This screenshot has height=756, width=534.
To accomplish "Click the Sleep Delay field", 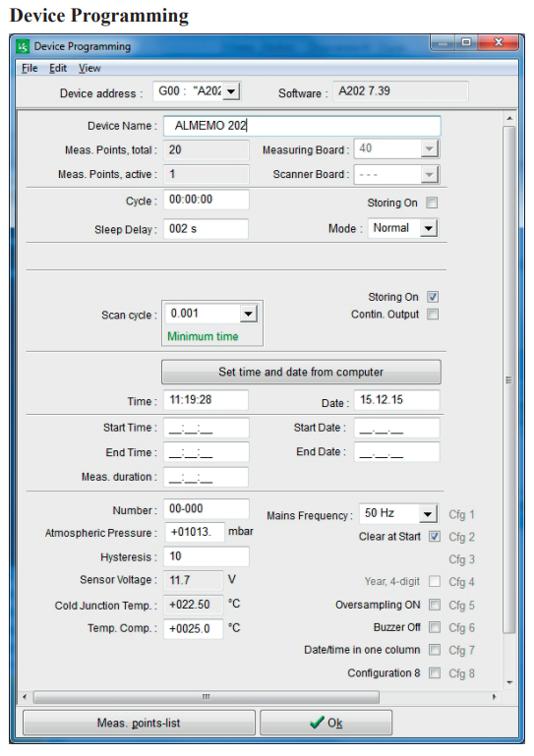I will pos(206,228).
